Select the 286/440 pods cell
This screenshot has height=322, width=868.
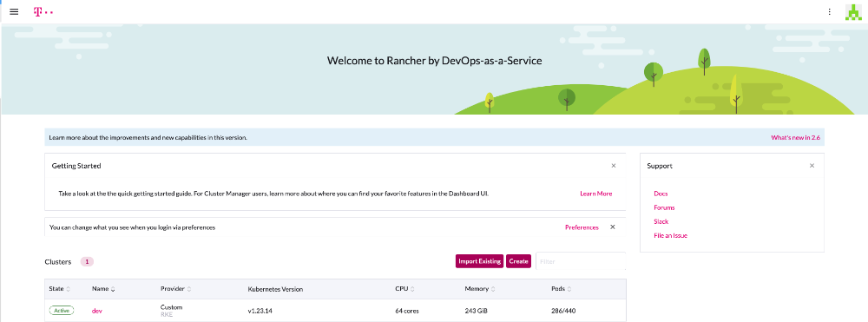pyautogui.click(x=563, y=311)
